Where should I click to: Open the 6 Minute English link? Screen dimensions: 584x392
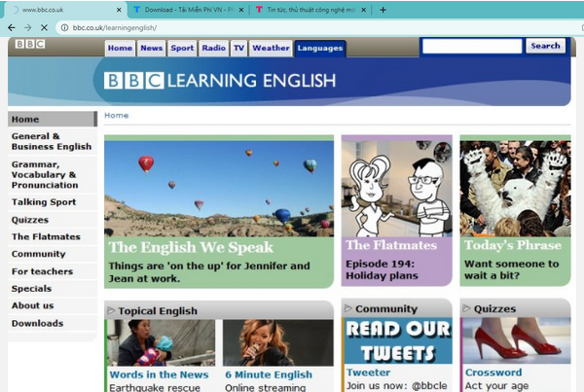[x=269, y=374]
